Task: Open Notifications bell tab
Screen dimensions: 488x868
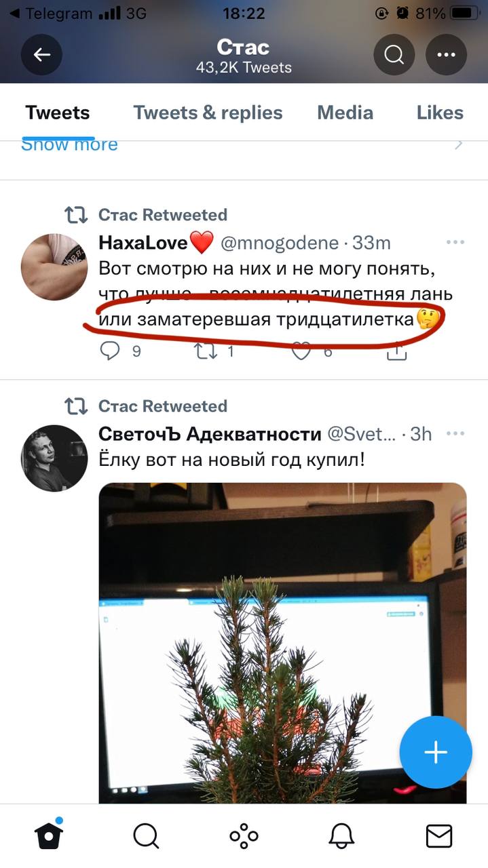Action: tap(341, 836)
